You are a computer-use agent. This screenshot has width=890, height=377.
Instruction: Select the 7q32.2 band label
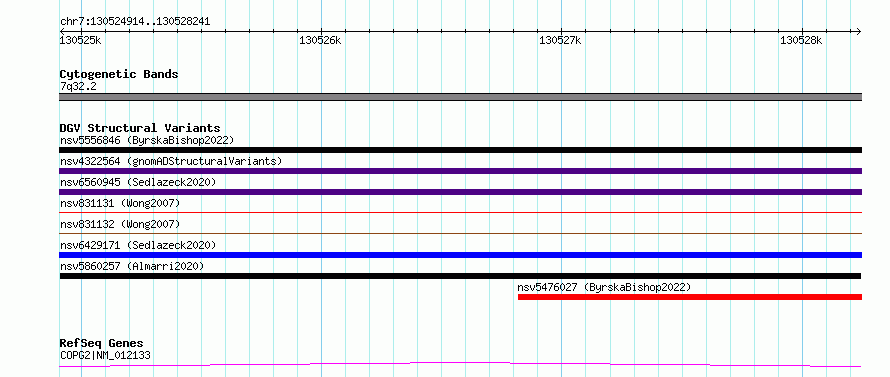(x=78, y=86)
